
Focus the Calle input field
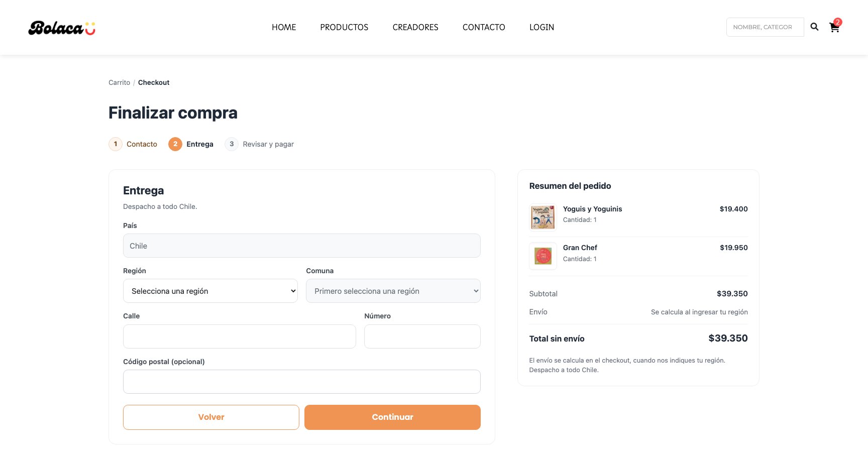click(240, 336)
